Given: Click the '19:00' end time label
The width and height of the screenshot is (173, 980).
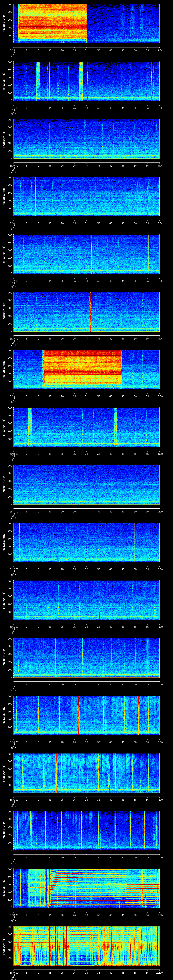Looking at the screenshot, I should click(160, 915).
